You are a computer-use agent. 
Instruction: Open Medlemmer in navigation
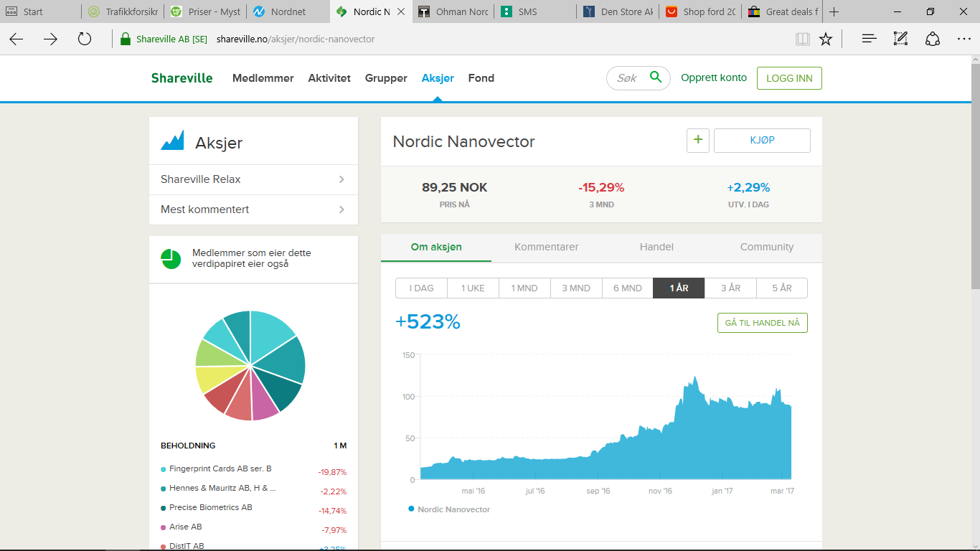click(263, 78)
